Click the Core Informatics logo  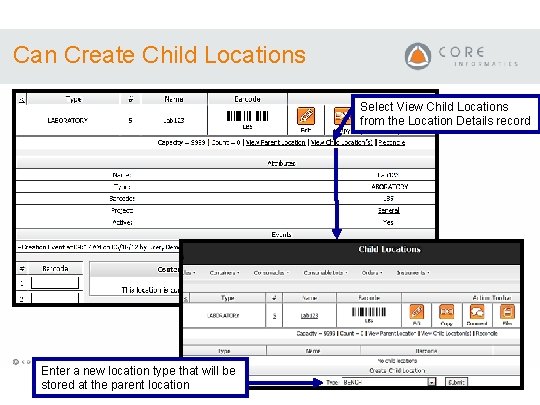pyautogui.click(x=461, y=56)
